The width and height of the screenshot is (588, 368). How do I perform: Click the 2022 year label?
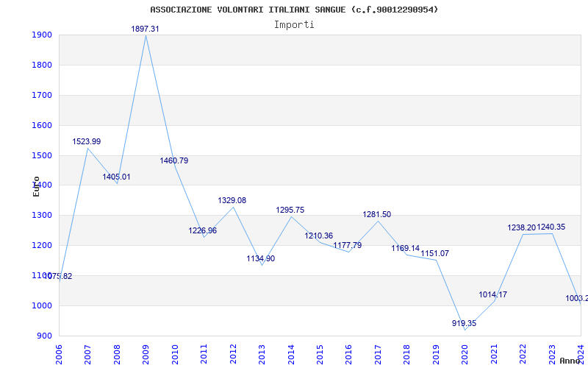[523, 355]
